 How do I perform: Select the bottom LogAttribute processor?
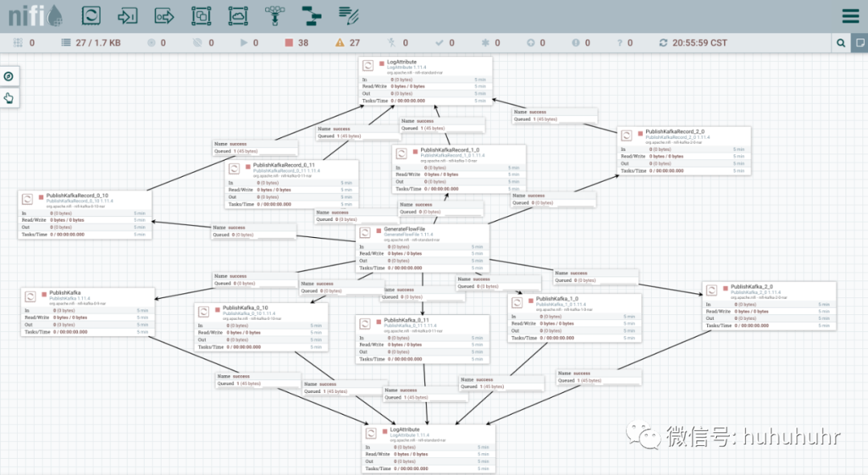coord(428,448)
